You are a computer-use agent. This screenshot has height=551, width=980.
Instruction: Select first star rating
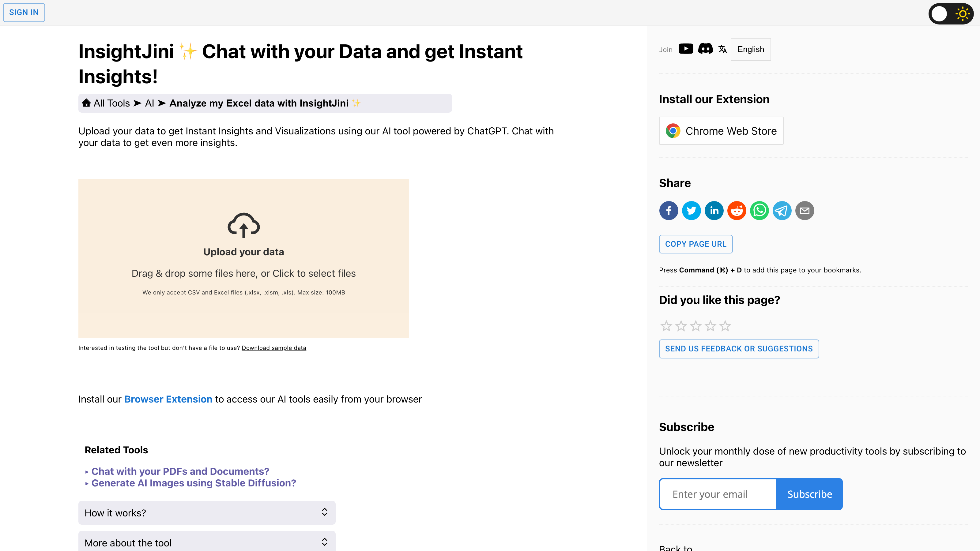666,326
